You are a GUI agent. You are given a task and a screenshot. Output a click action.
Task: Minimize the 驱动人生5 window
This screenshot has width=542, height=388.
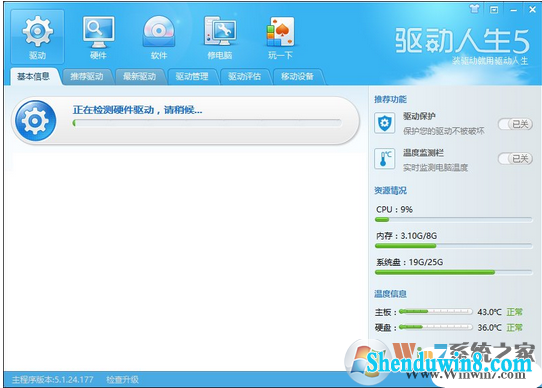(x=514, y=10)
